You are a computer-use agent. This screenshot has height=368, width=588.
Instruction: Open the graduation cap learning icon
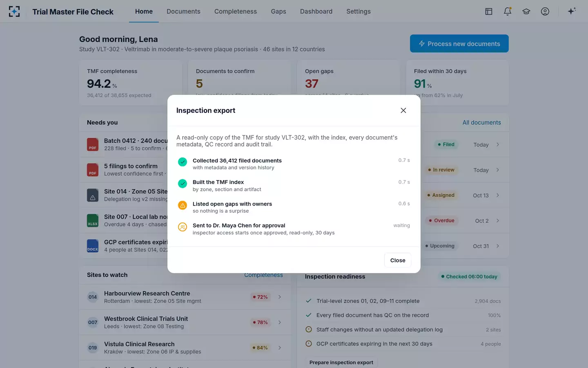point(526,11)
